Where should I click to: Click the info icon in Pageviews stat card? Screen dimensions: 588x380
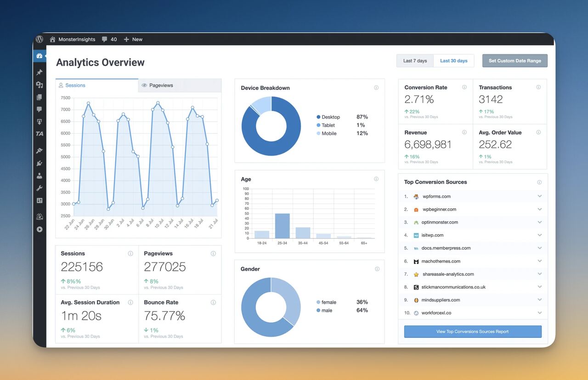213,254
